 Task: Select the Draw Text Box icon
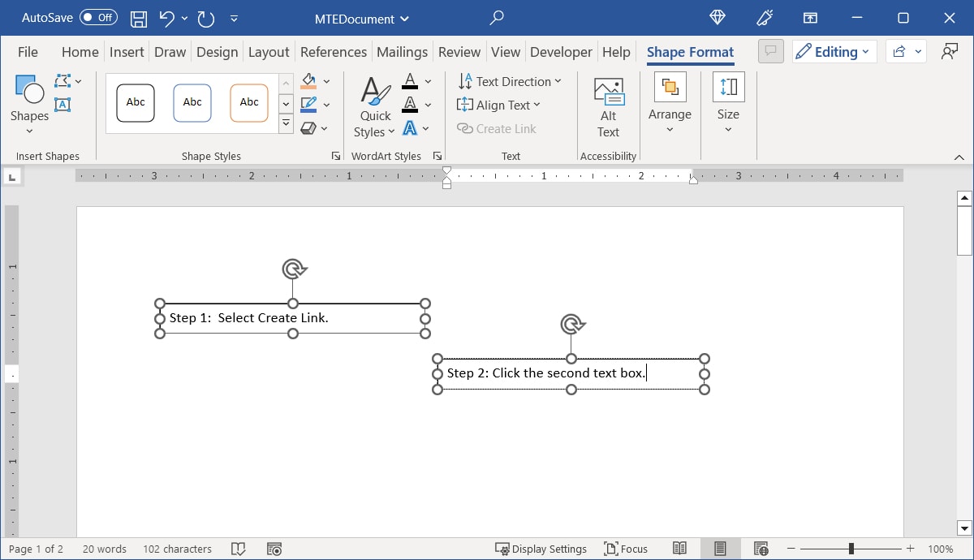click(x=63, y=104)
